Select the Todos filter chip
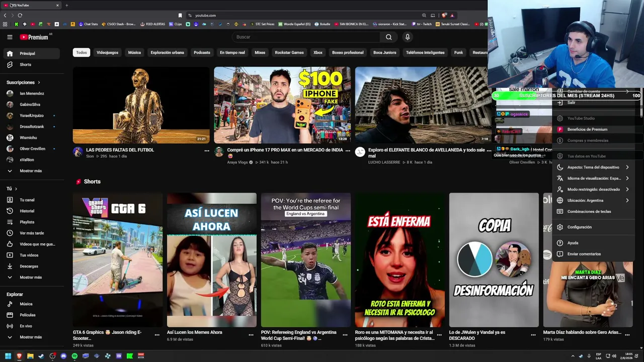This screenshot has height=362, width=644. (x=82, y=52)
